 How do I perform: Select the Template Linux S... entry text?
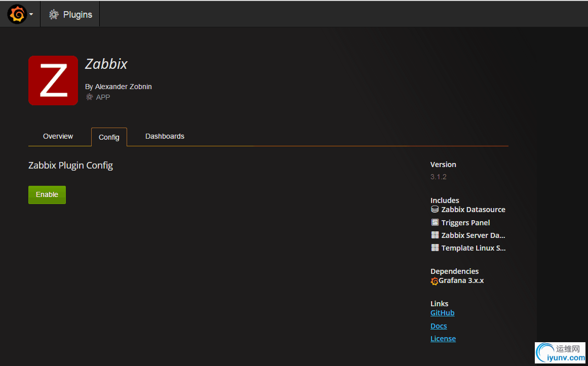474,248
